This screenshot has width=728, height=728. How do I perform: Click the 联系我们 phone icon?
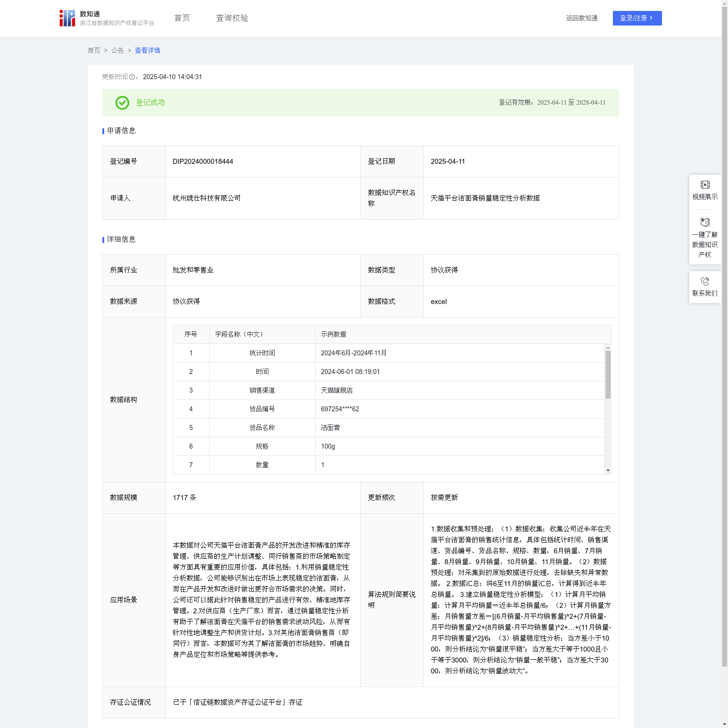(705, 281)
